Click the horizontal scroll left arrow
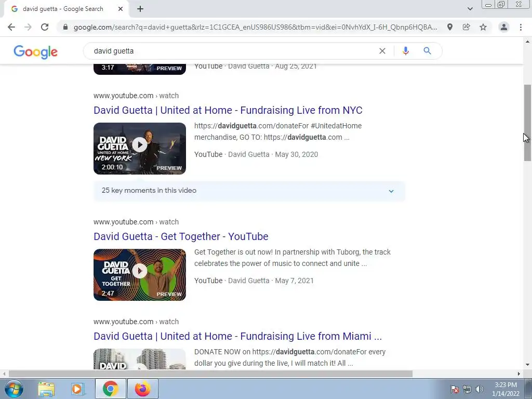 4,374
